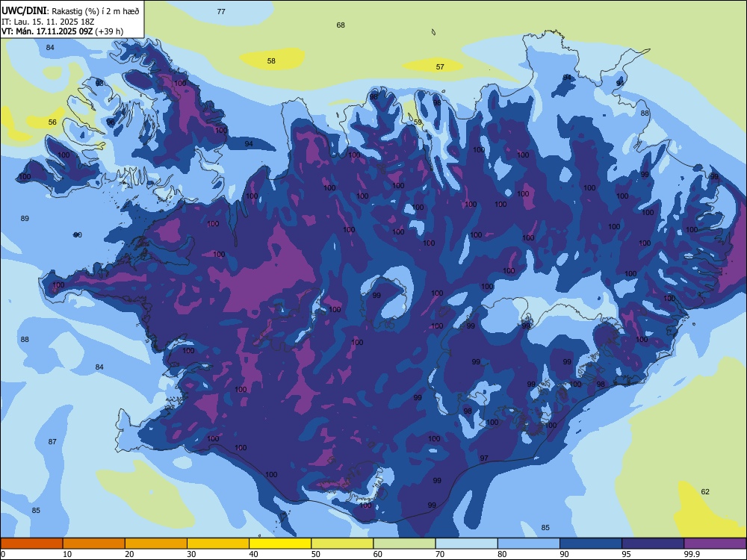Click the value 87 southwest of Iceland

click(52, 442)
